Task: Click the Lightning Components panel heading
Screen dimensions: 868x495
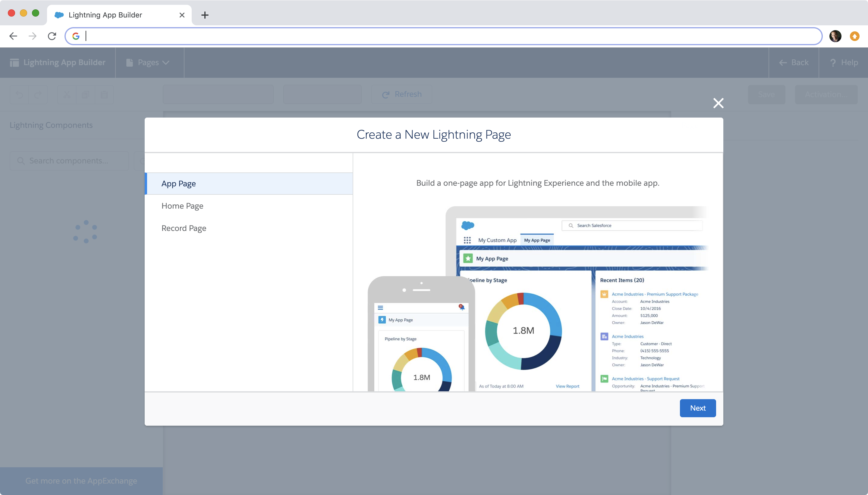Action: click(x=51, y=125)
